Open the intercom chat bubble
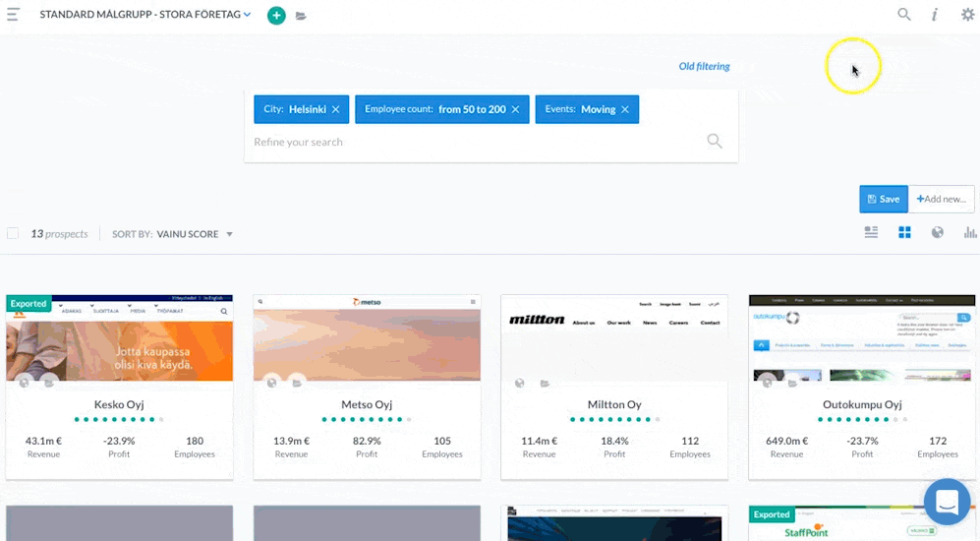 947,502
